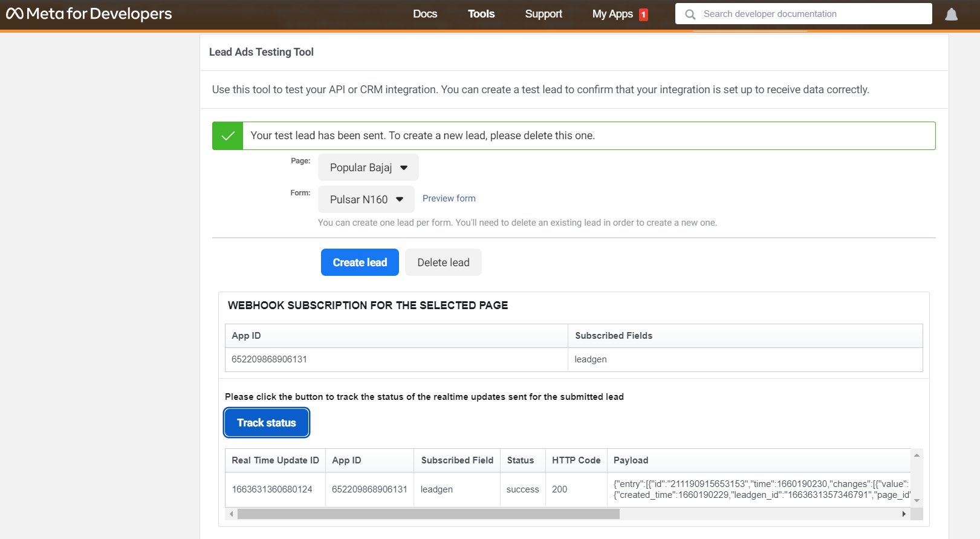Click the Webhook Subscription section heading

point(368,305)
